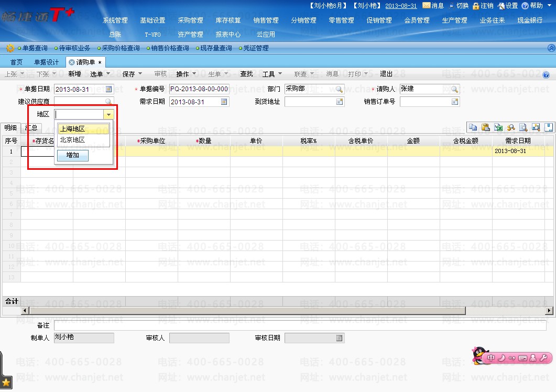Click the lookup icon in 建议供应商 field
This screenshot has width=556, height=392.
point(108,102)
